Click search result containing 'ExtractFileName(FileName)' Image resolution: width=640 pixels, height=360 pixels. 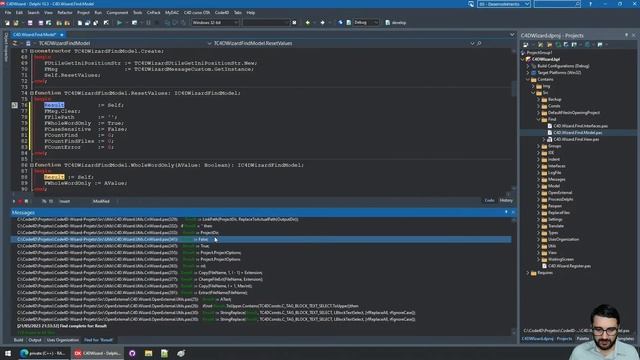[x=261, y=293]
